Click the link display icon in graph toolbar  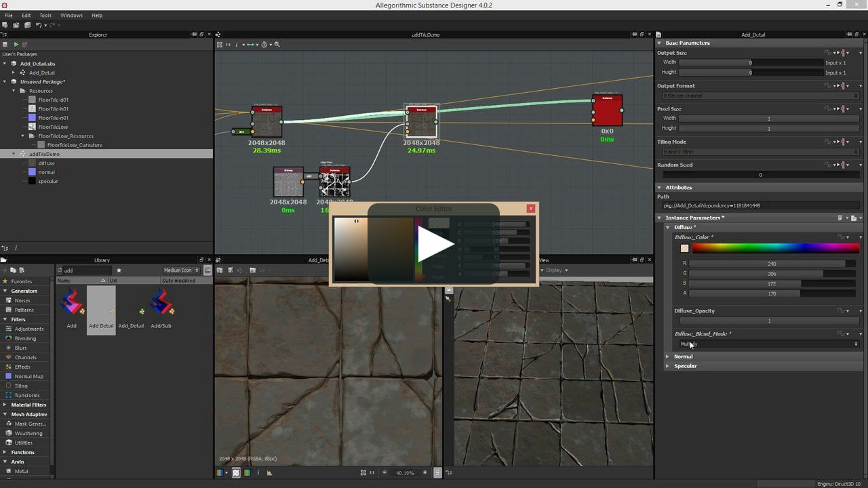tap(252, 44)
